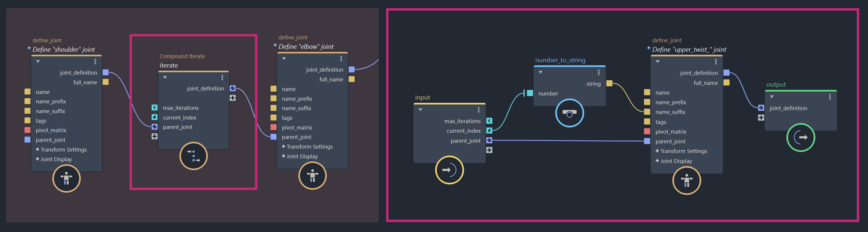
Task: Click plus port below input node's parent_joint
Action: 489,150
